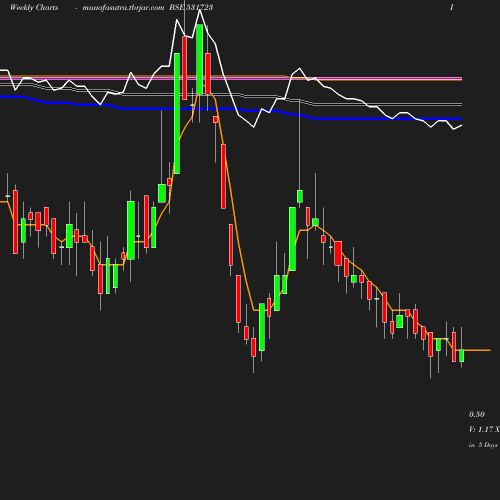This screenshot has height=500, width=500.
Task: Click the 'in 5 Days' text
Action: pyautogui.click(x=483, y=445)
